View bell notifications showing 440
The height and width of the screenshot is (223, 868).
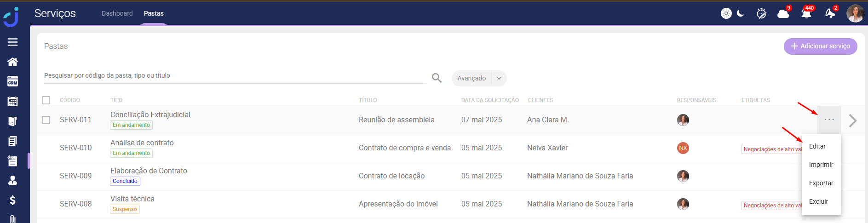(806, 13)
